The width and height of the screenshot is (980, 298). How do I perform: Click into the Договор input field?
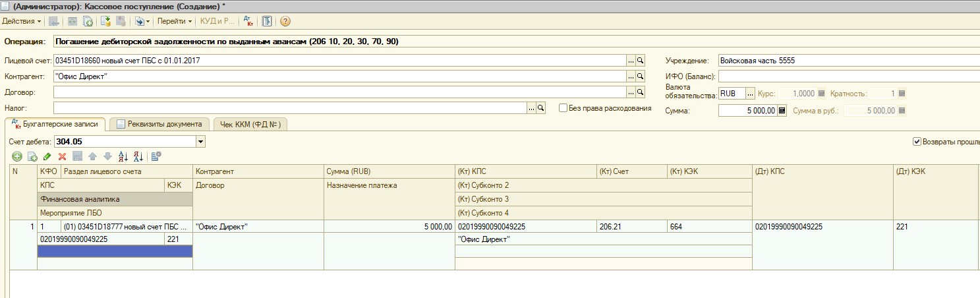tap(339, 92)
